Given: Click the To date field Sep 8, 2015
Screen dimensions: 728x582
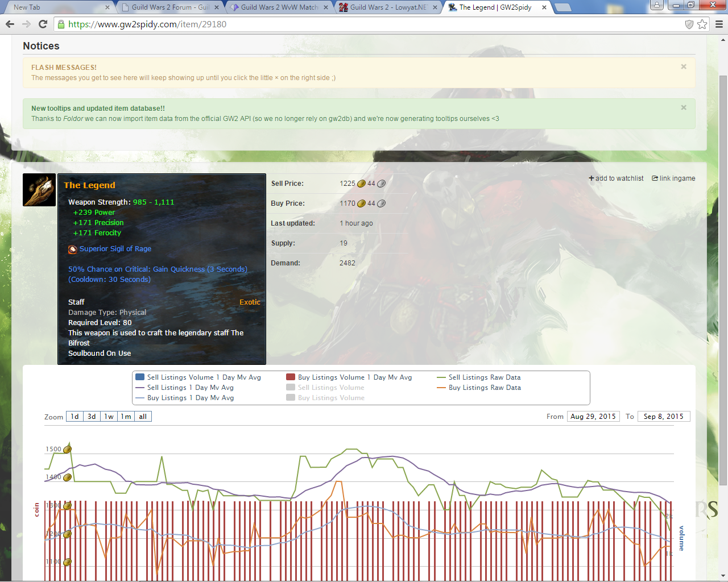Looking at the screenshot, I should pyautogui.click(x=664, y=417).
